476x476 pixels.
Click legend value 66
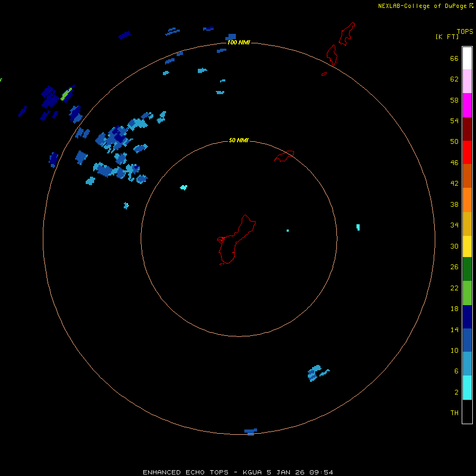tap(454, 59)
